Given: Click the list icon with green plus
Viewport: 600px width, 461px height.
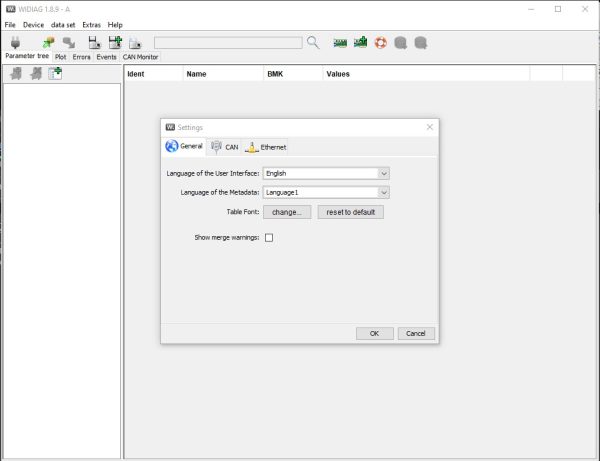Looking at the screenshot, I should tap(55, 73).
